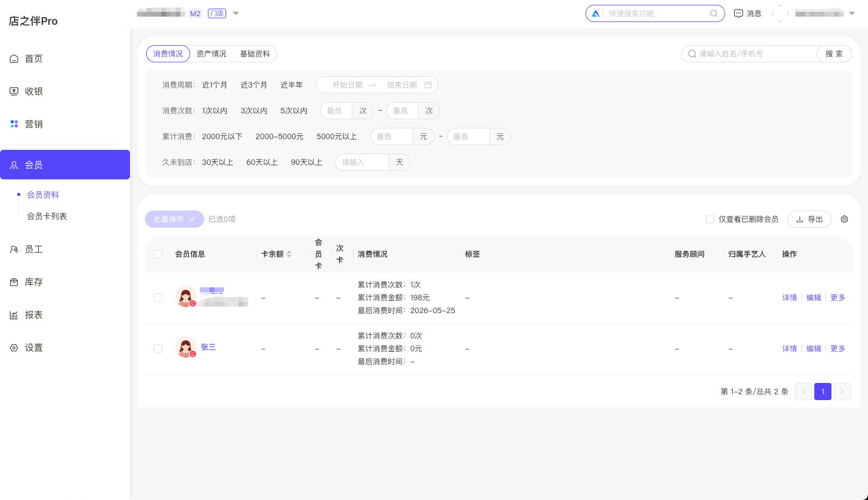Open 详情 for member 张三
The height and width of the screenshot is (500, 868).
(x=790, y=349)
